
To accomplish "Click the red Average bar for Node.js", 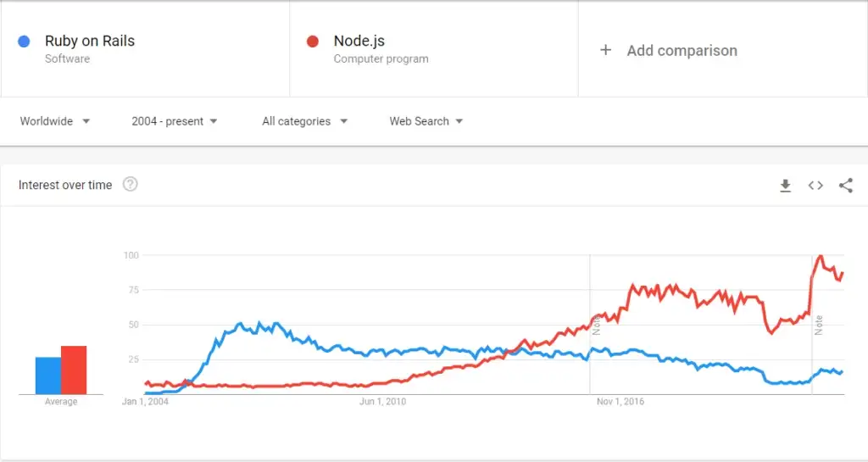I will point(74,370).
